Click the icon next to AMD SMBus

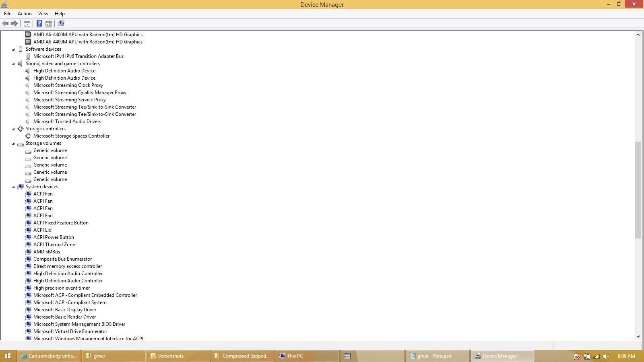coord(28,252)
